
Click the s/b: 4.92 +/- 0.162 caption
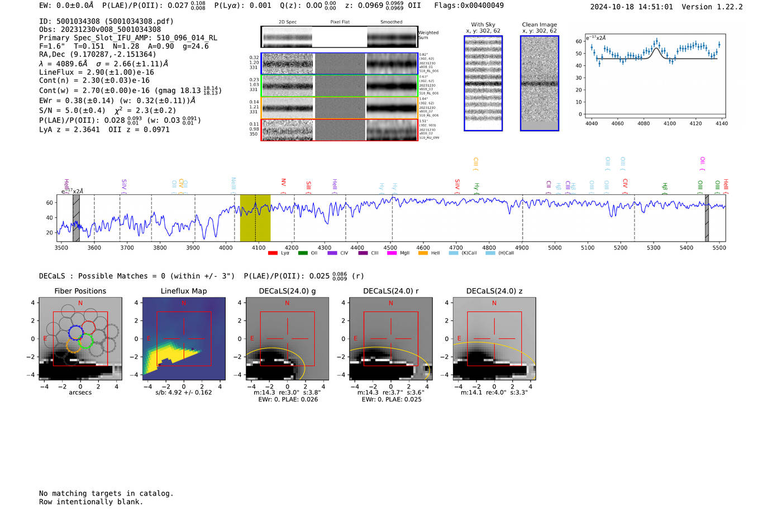click(184, 392)
